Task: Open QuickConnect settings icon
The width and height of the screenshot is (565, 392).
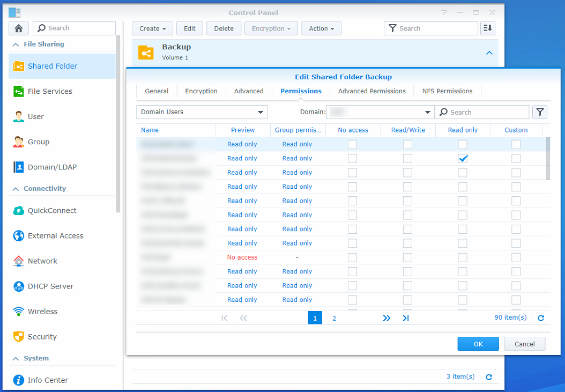Action: 19,211
